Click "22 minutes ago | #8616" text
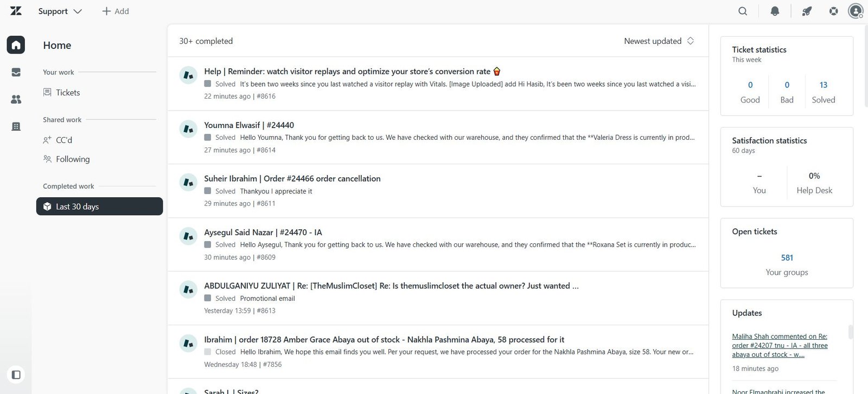The width and height of the screenshot is (868, 394). pos(240,96)
